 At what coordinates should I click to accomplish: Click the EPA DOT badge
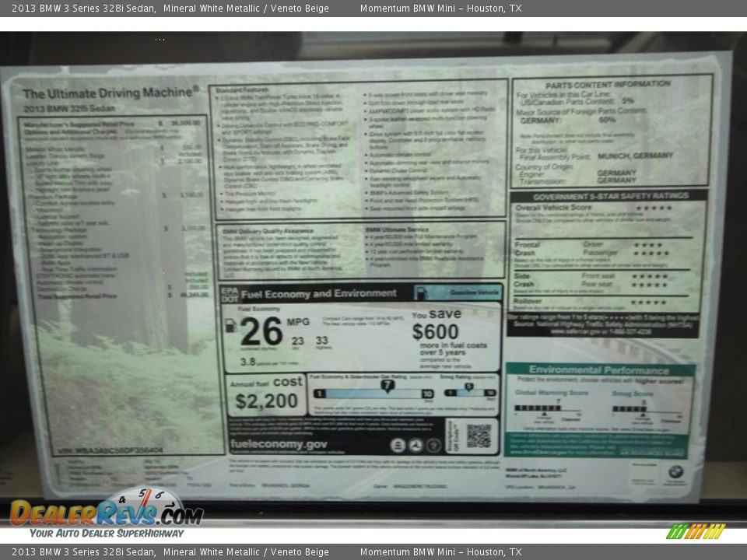(230, 295)
